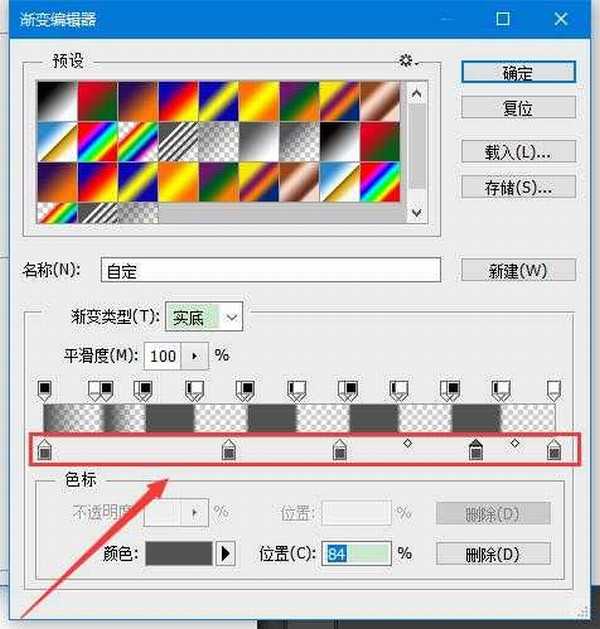Open color picker arrow next to 颜色 swatch
The image size is (600, 629).
point(226,553)
